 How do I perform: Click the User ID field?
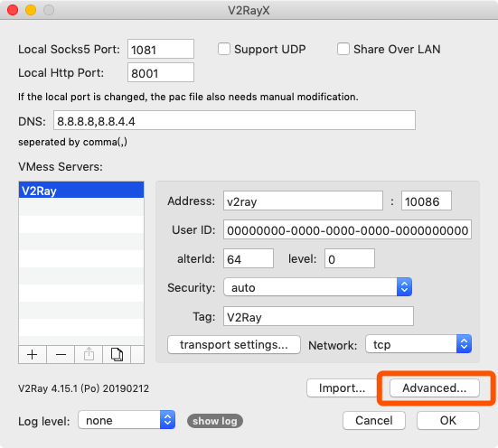(347, 229)
